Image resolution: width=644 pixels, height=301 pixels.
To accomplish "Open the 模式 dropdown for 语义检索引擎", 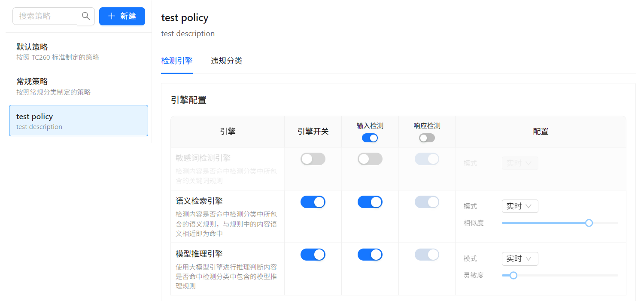I will (x=519, y=206).
